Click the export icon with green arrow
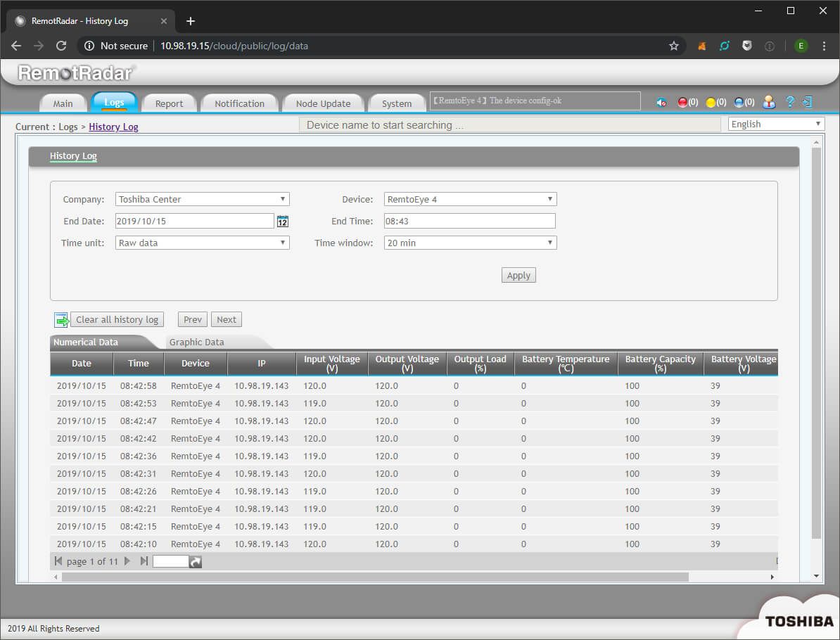840x640 pixels. click(x=61, y=320)
